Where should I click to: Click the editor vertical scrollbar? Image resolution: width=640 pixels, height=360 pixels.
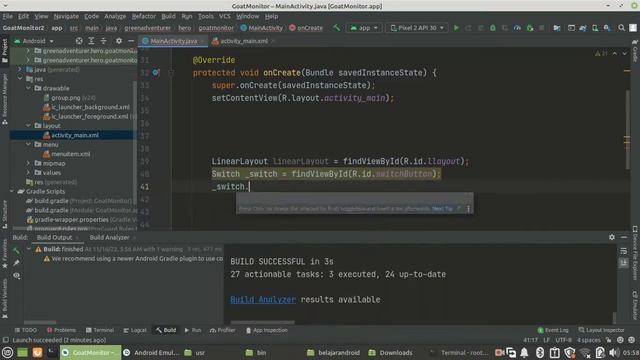pyautogui.click(x=627, y=130)
